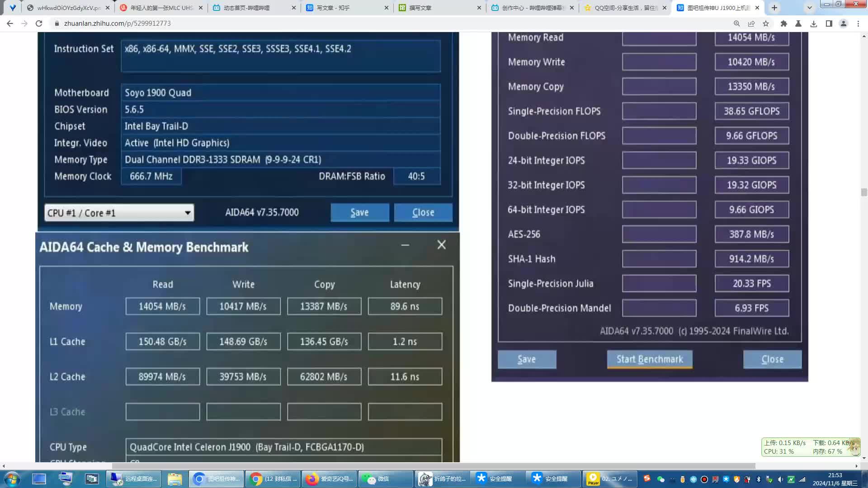868x488 pixels.
Task: Open the Windows Start menu orb
Action: [x=12, y=479]
